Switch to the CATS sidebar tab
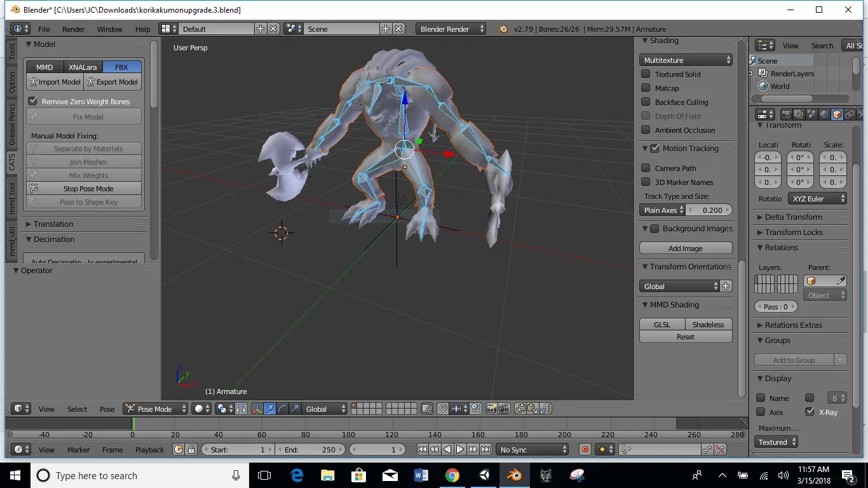 pos(11,161)
